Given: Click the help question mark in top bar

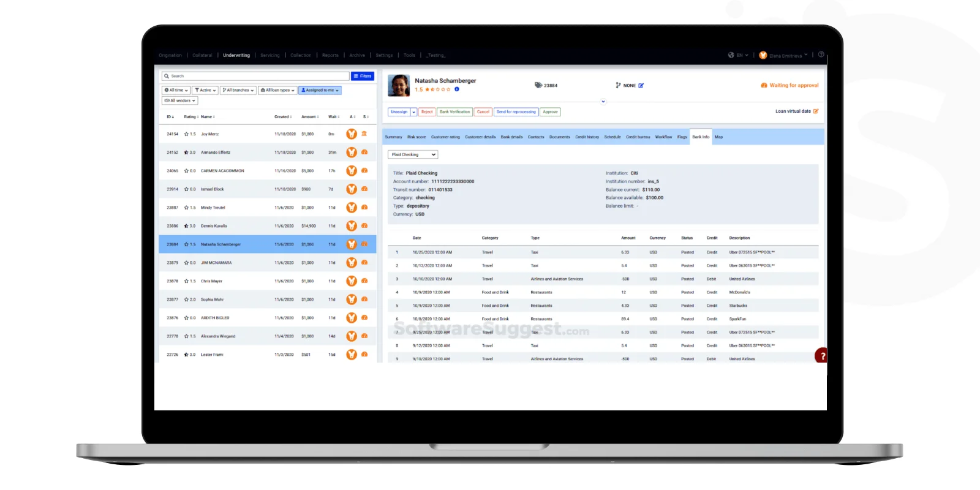Looking at the screenshot, I should coord(821,55).
